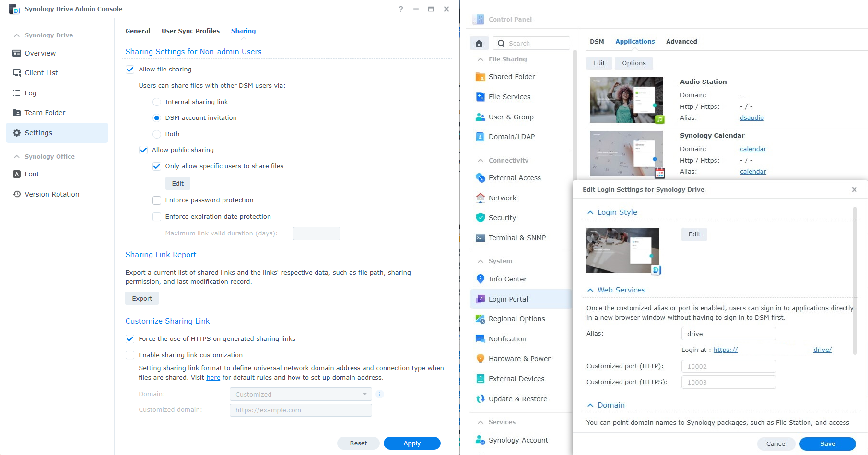Image resolution: width=868 pixels, height=455 pixels.
Task: Save the Synology Drive login settings
Action: click(827, 443)
